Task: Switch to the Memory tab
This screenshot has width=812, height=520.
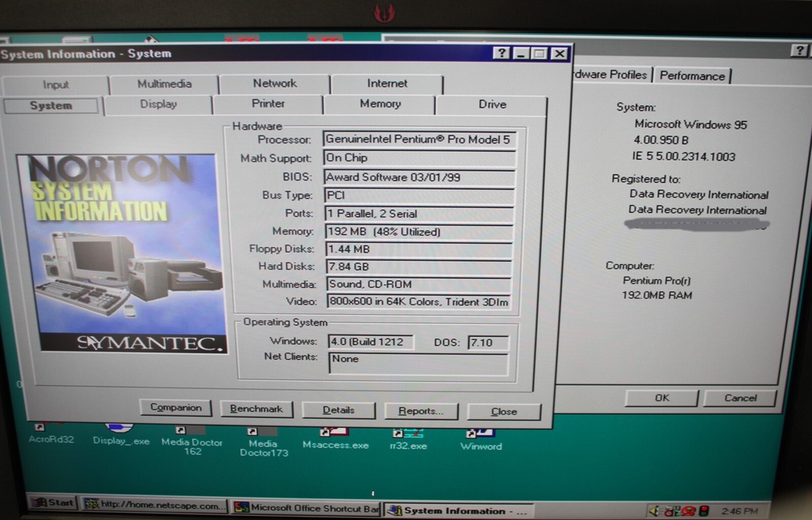Action: click(380, 104)
